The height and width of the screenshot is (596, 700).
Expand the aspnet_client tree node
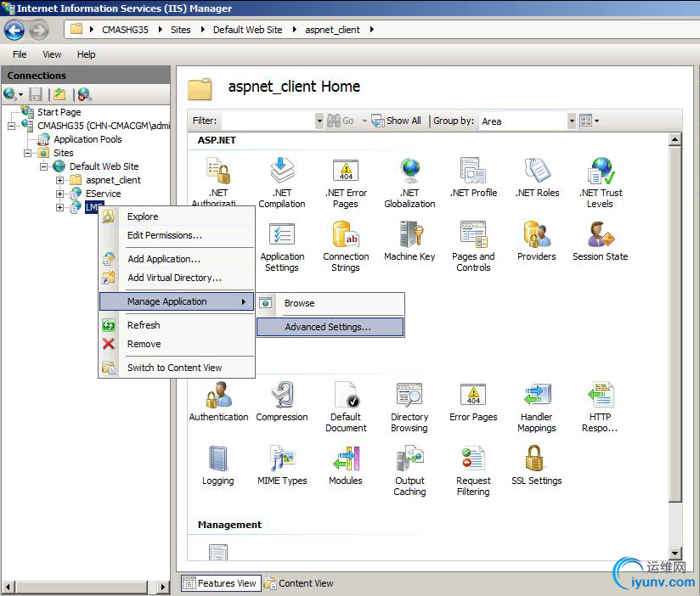click(60, 180)
